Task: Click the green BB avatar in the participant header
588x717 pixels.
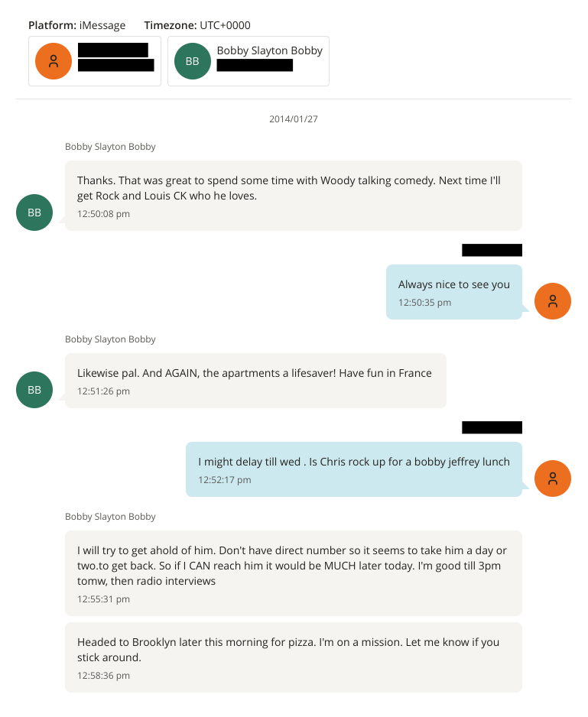Action: (193, 61)
